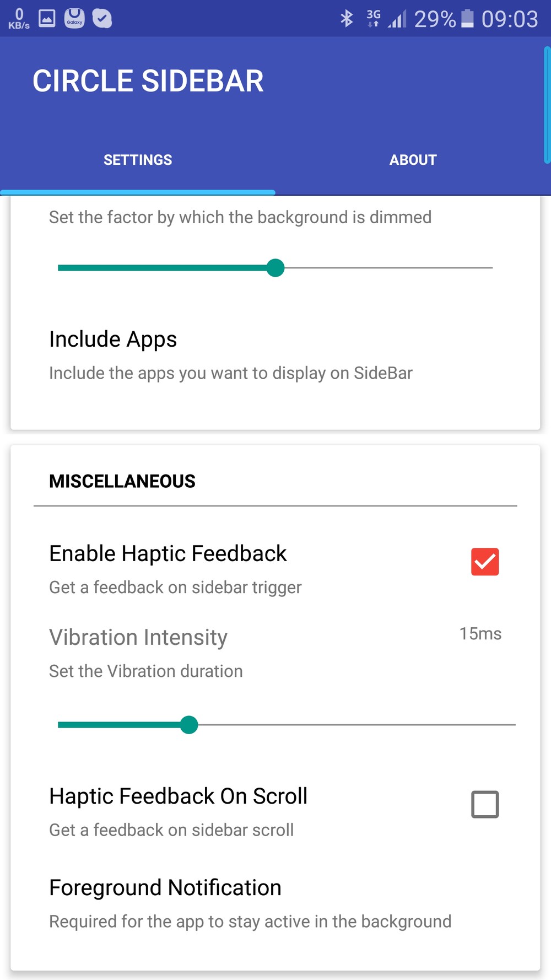
Task: Tap the Bluetooth status icon
Action: pos(347,19)
